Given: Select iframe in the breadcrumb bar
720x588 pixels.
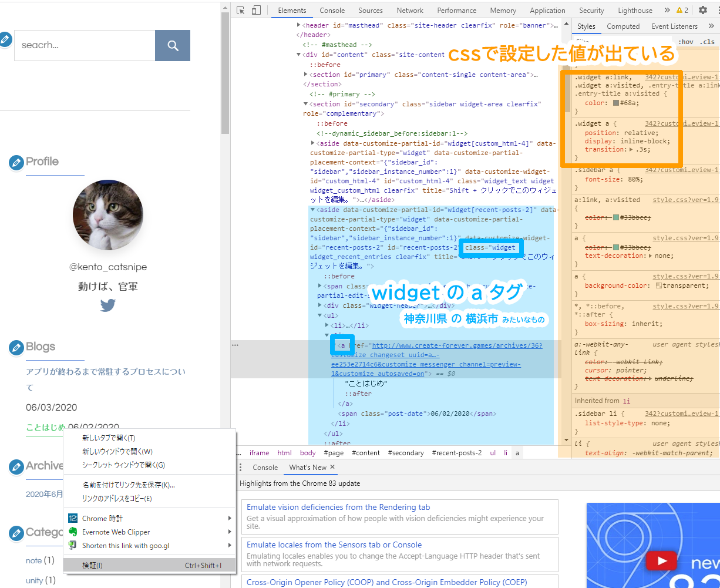Looking at the screenshot, I should [x=259, y=453].
